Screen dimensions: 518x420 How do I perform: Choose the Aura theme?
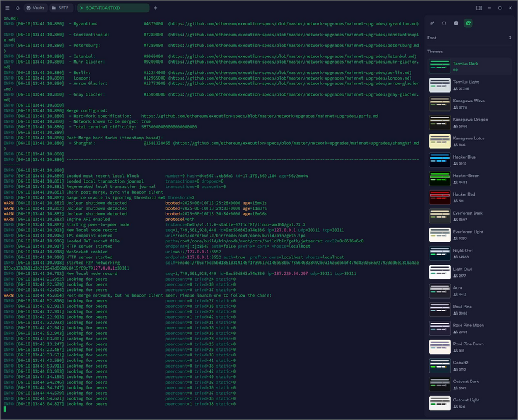469,291
